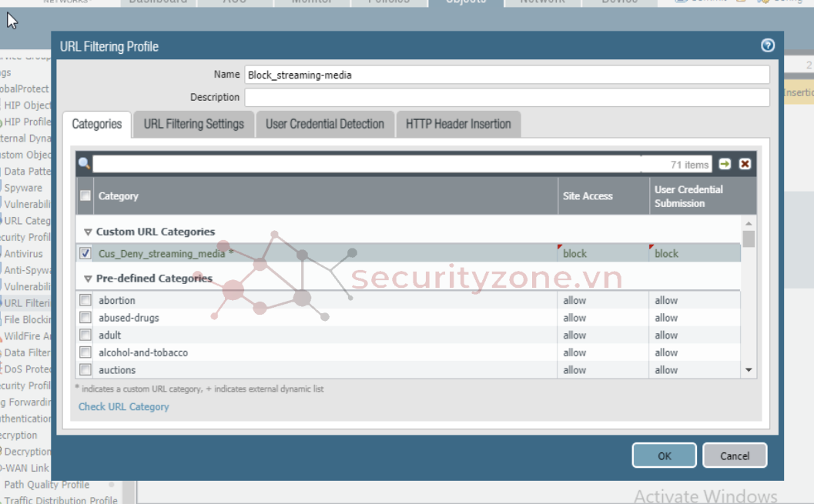Viewport: 814px width, 504px height.
Task: Uncheck the Cus_Deny_streaming_media checkbox
Action: point(85,253)
